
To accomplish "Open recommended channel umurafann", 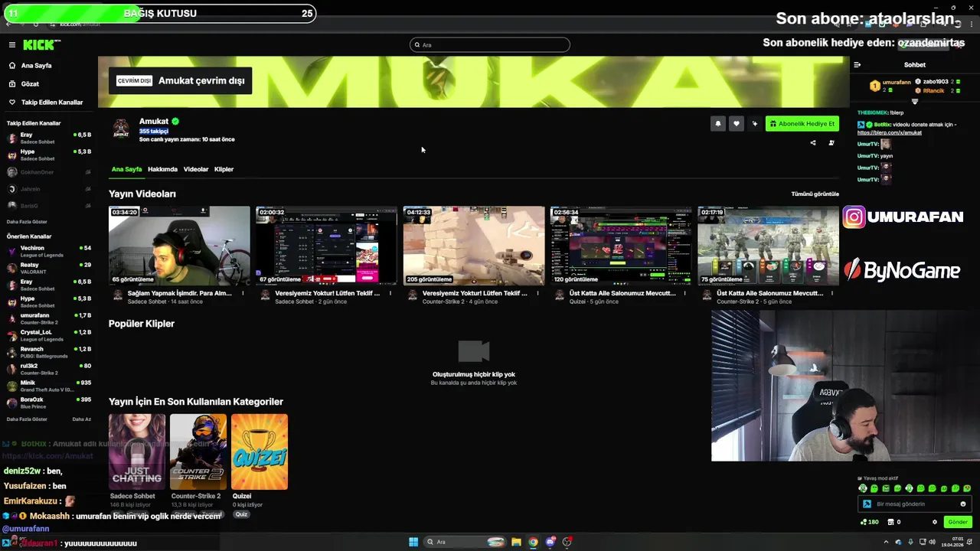I will [x=49, y=319].
